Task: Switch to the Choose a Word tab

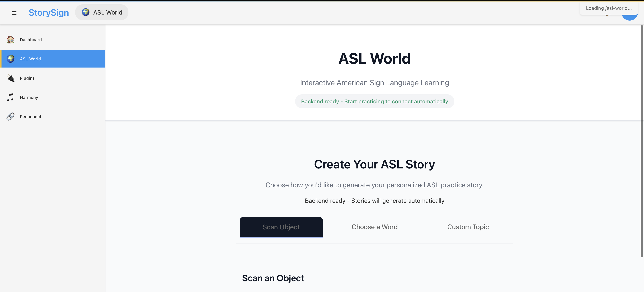Action: (x=374, y=227)
